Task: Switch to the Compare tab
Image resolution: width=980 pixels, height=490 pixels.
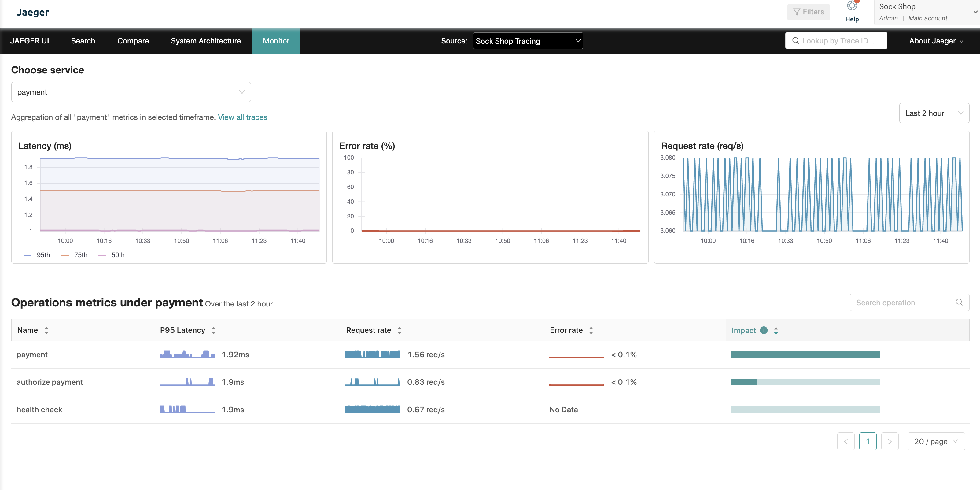Action: (x=133, y=41)
